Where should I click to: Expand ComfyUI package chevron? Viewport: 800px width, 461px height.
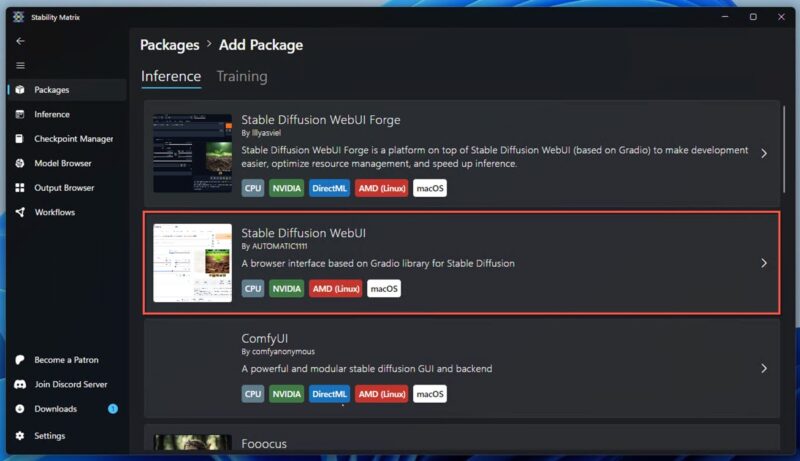[x=764, y=369]
